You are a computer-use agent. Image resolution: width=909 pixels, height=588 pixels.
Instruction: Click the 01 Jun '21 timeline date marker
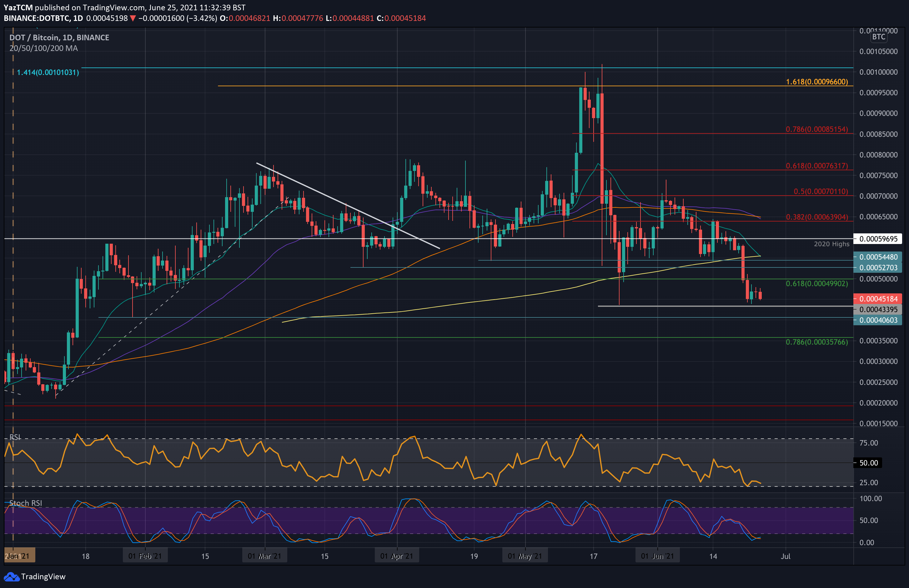tap(657, 556)
